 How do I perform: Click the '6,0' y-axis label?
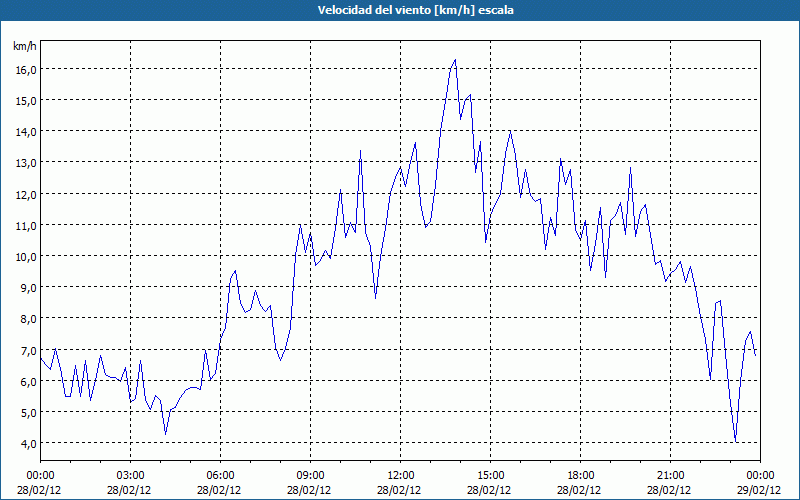coord(29,382)
